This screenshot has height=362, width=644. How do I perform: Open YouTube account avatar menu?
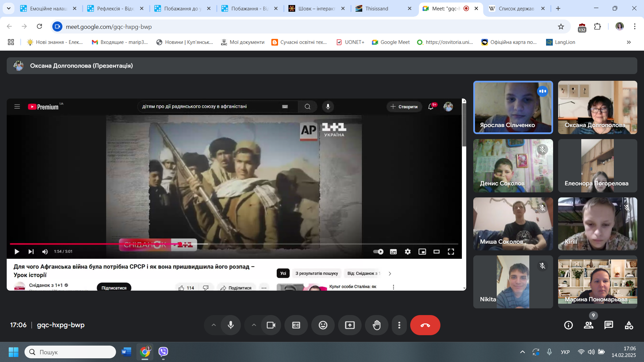pyautogui.click(x=448, y=107)
